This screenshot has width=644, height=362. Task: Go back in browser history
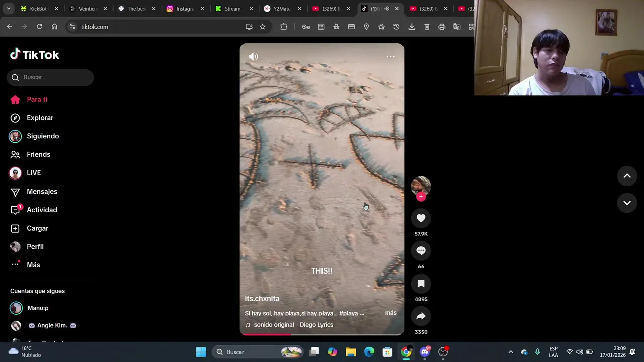[x=9, y=27]
